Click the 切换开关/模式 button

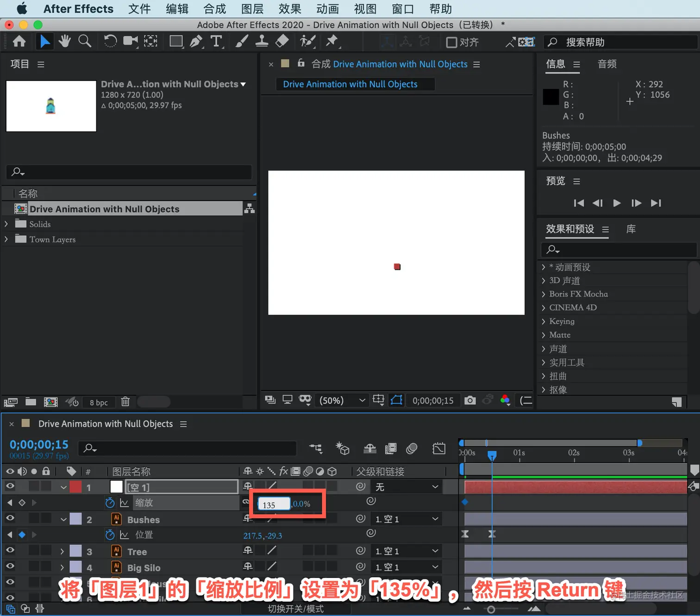point(296,609)
